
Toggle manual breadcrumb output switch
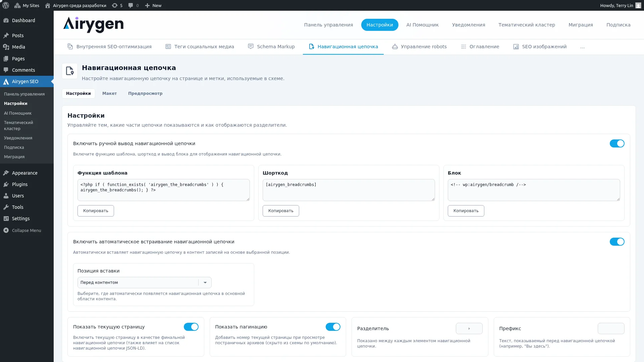coord(617,143)
